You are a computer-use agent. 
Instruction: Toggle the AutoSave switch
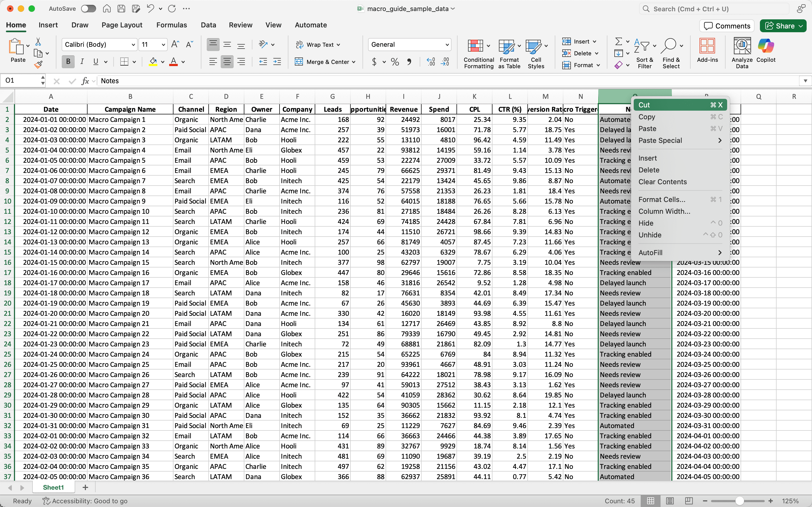point(89,9)
